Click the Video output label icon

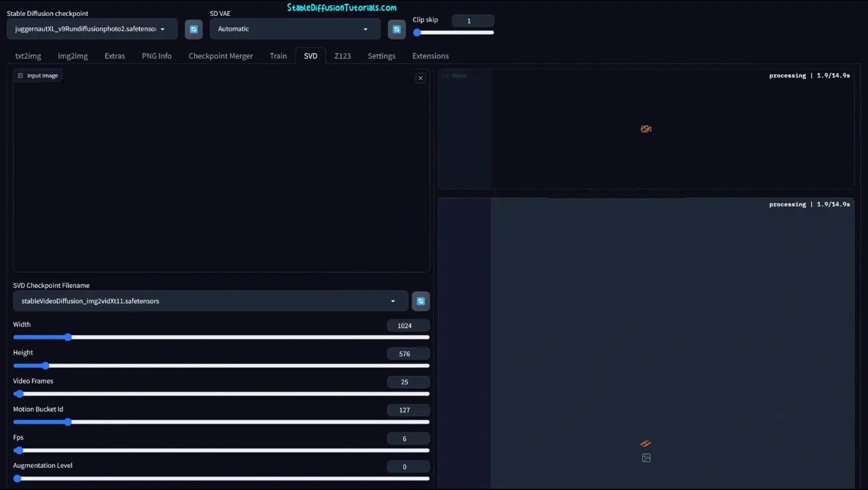point(445,75)
